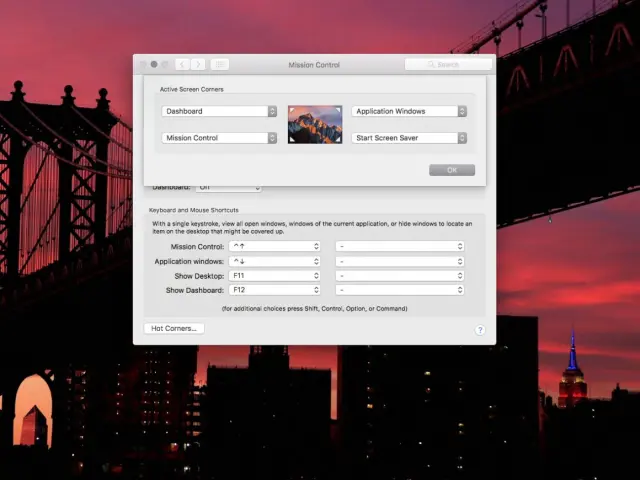Click the desktop preview thumbnail
640x480 pixels.
click(315, 124)
